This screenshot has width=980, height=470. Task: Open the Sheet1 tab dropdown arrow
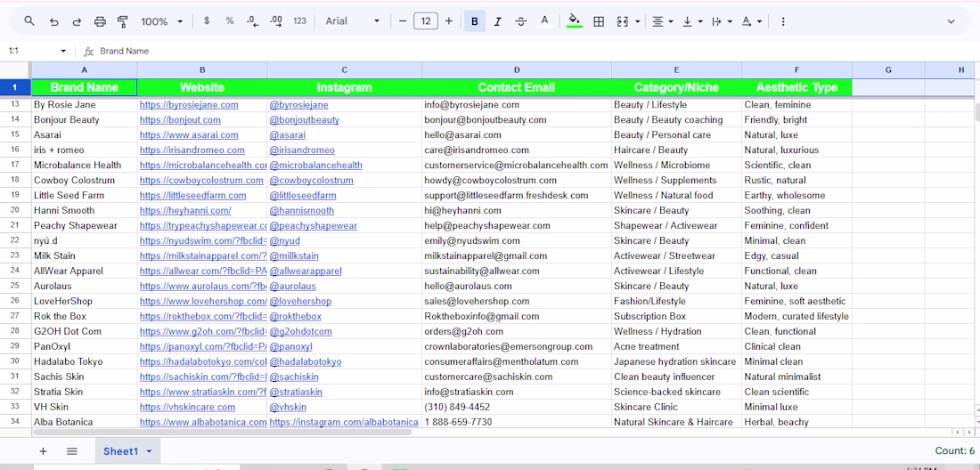tap(149, 451)
